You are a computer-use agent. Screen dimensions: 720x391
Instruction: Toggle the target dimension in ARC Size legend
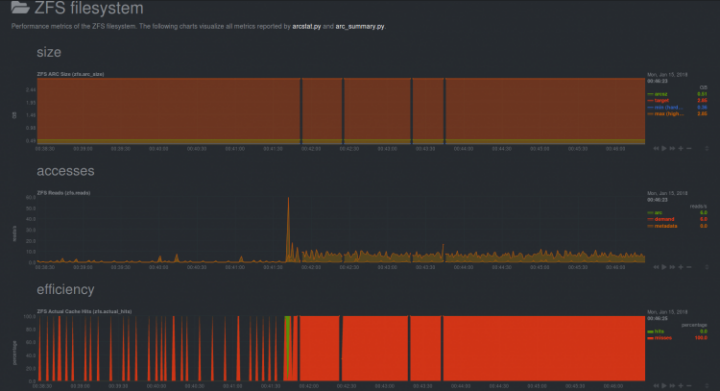point(658,101)
